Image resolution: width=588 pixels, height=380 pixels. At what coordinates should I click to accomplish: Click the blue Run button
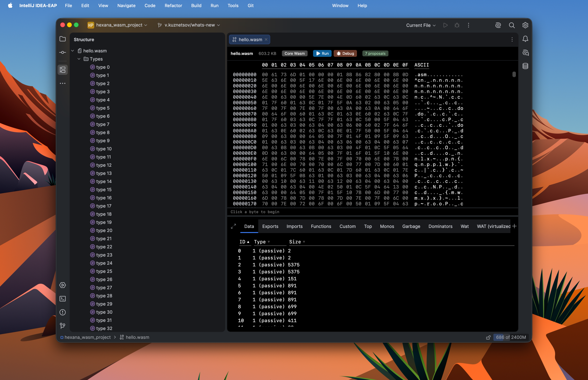(322, 53)
